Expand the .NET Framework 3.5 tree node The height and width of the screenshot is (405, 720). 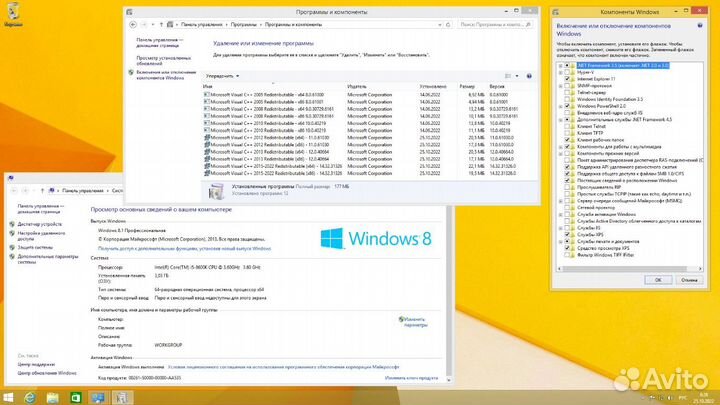[x=561, y=66]
